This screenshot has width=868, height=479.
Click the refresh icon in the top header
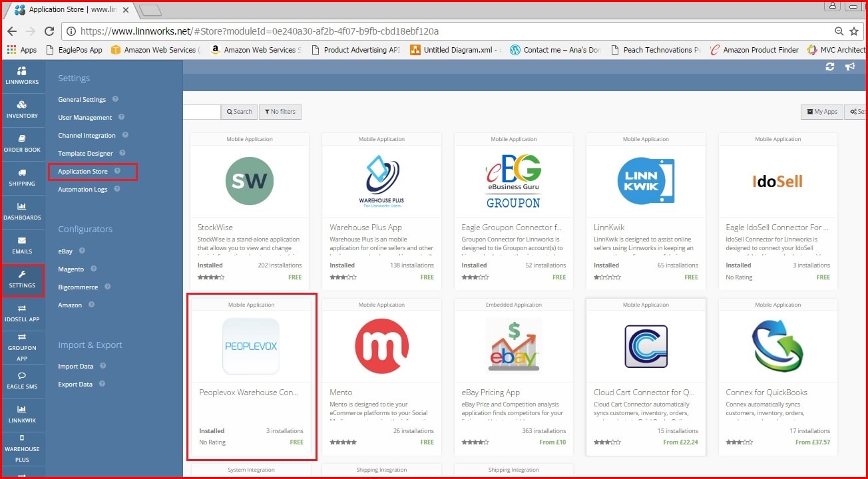[829, 67]
